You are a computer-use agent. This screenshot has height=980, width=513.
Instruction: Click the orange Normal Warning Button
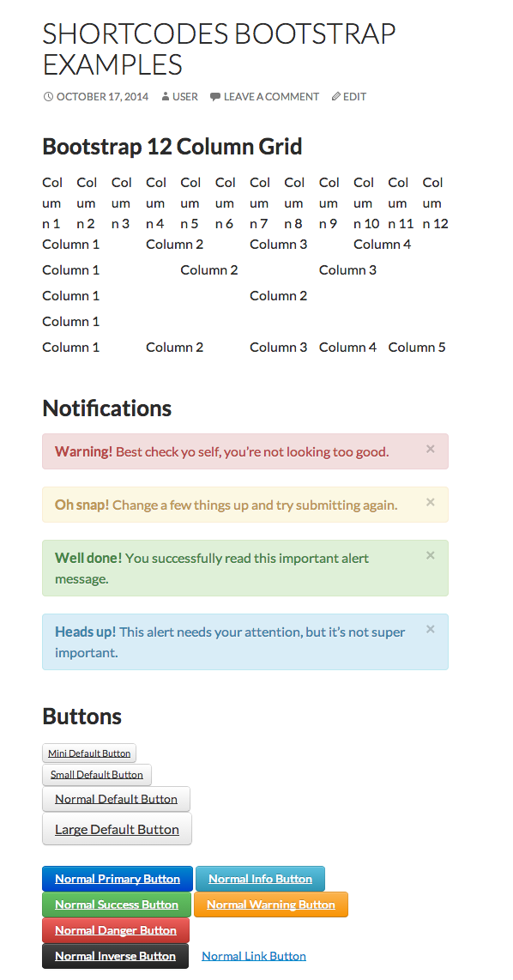(271, 904)
